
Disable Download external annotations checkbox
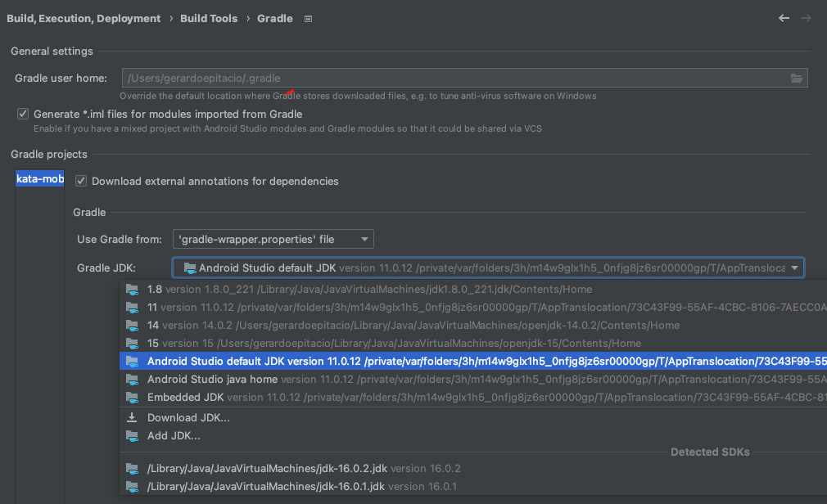81,181
